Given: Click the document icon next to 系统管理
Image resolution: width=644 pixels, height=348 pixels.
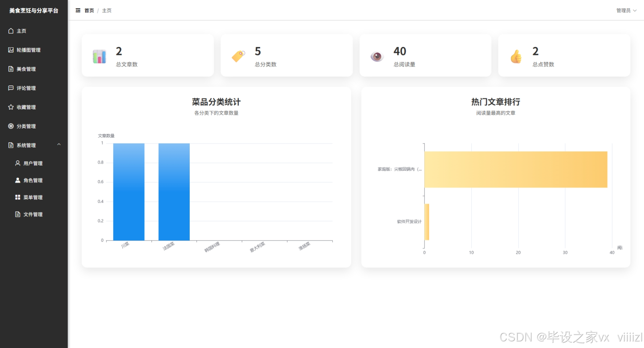Looking at the screenshot, I should click(x=11, y=145).
